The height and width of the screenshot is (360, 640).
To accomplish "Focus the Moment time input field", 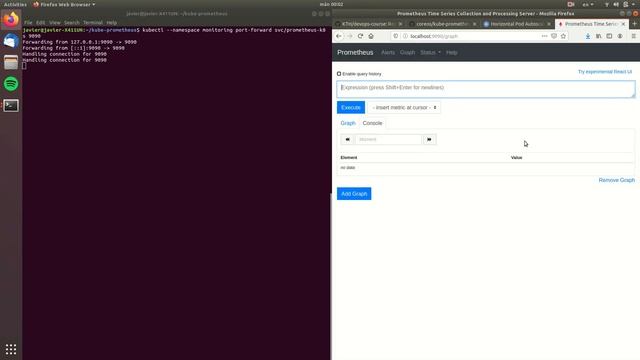I will pos(388,140).
